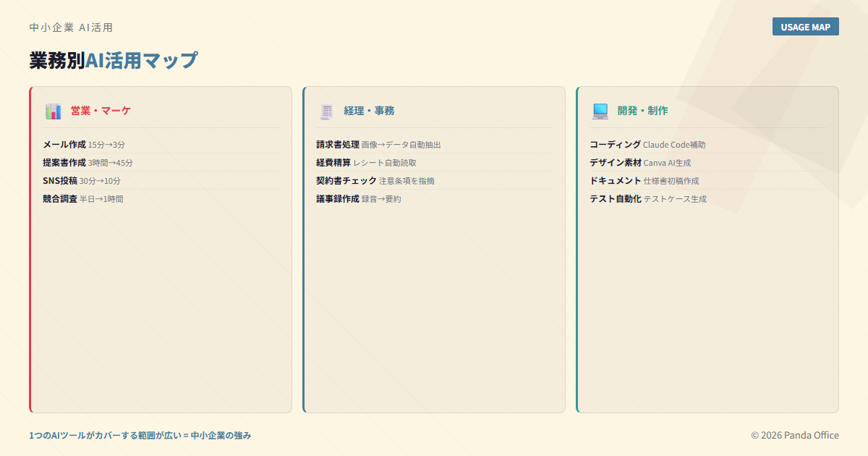Screen dimensions: 868x456
Task: Click the テスト自動化 item
Action: (647, 199)
